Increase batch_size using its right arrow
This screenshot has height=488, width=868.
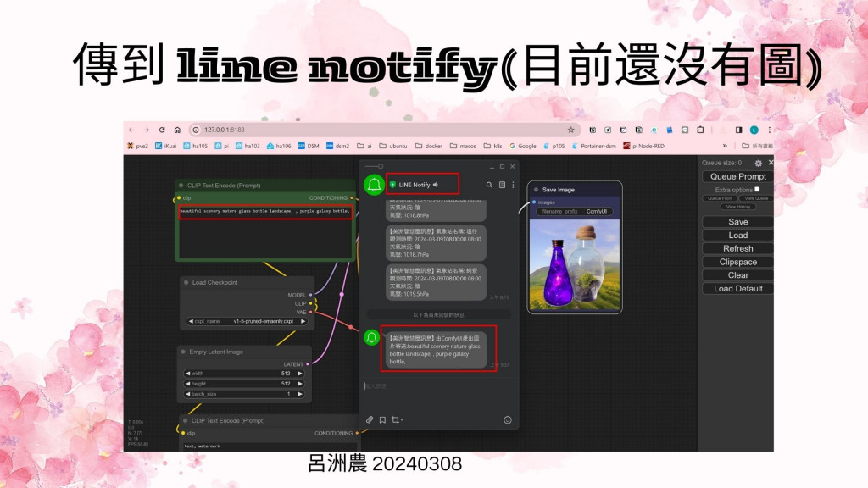[301, 394]
